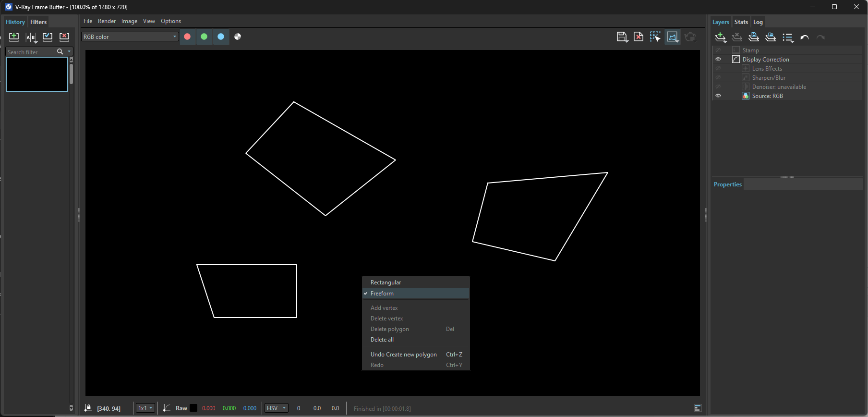The width and height of the screenshot is (868, 417).
Task: Open the Log tab
Action: (x=758, y=22)
